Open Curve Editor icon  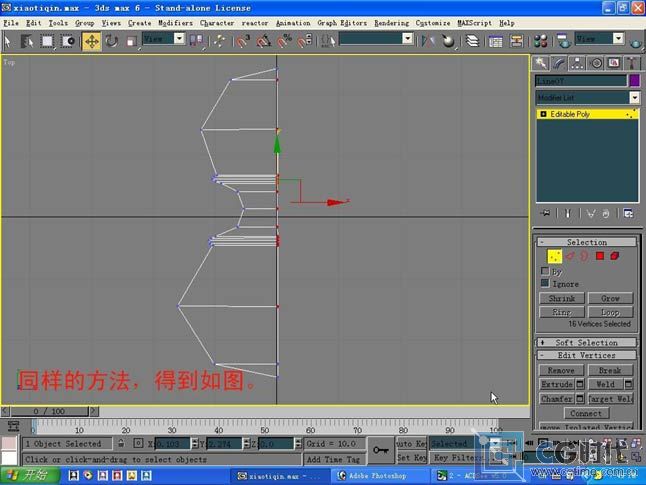pyautogui.click(x=495, y=41)
